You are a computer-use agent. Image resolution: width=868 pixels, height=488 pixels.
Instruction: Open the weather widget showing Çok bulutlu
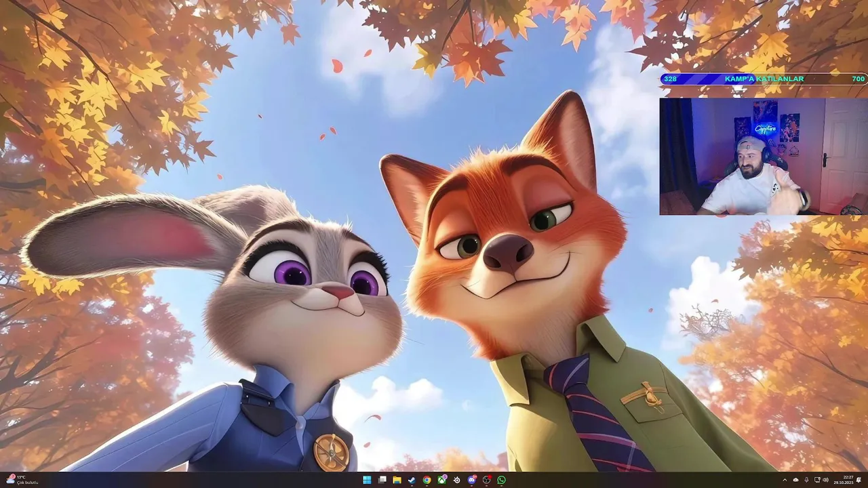point(22,480)
